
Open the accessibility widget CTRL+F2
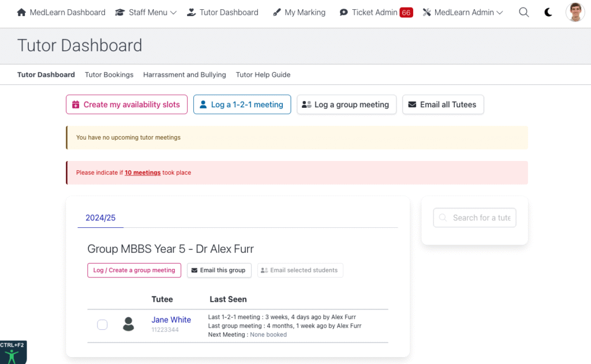13,352
